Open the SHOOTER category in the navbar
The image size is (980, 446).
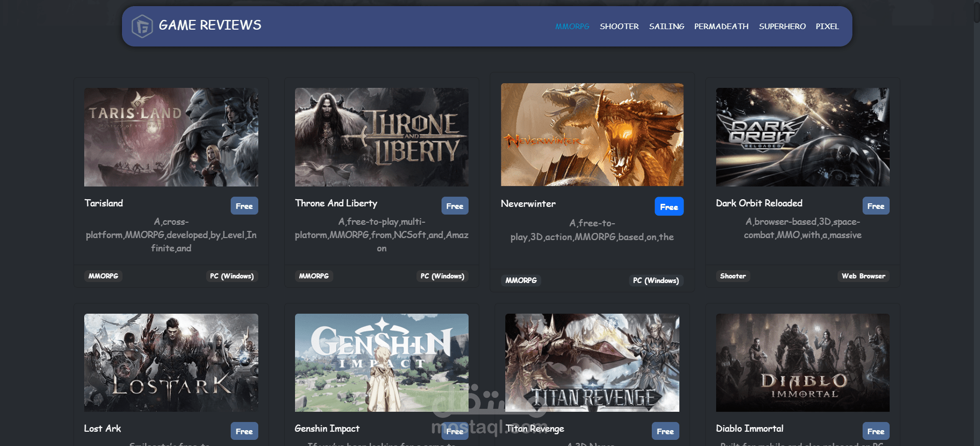coord(619,26)
